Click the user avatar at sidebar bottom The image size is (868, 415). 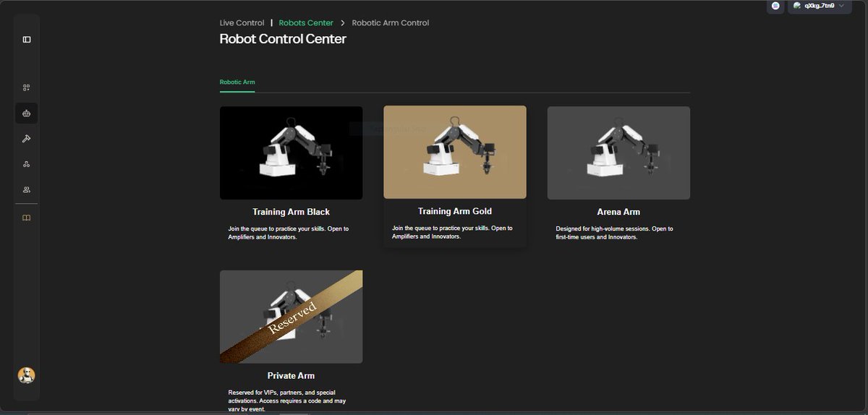tap(27, 375)
